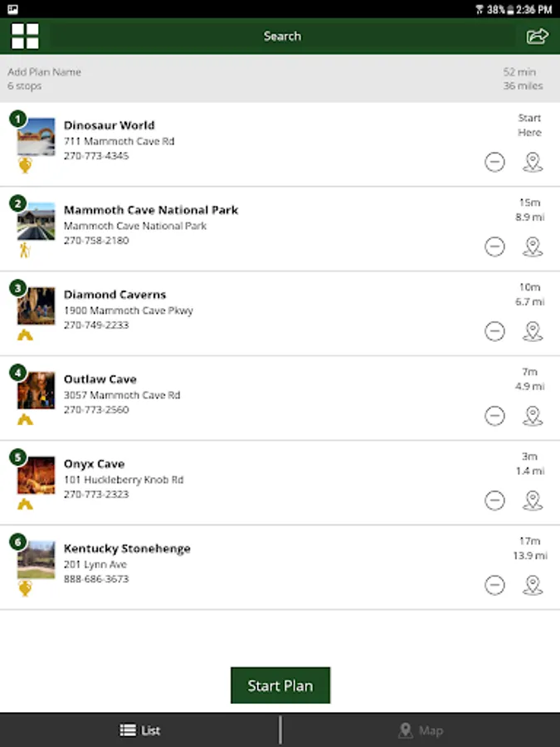Open the Dinosaur World thumbnail photo
The height and width of the screenshot is (747, 560).
click(x=37, y=137)
